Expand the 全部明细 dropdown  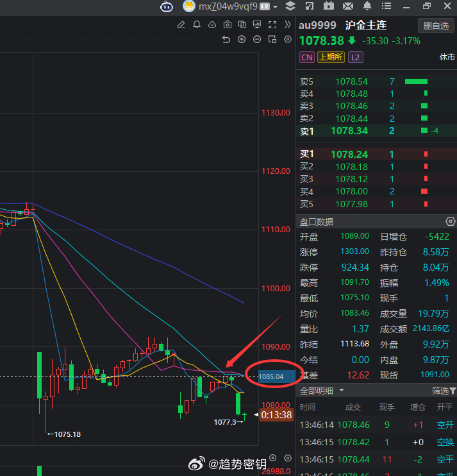[342, 390]
